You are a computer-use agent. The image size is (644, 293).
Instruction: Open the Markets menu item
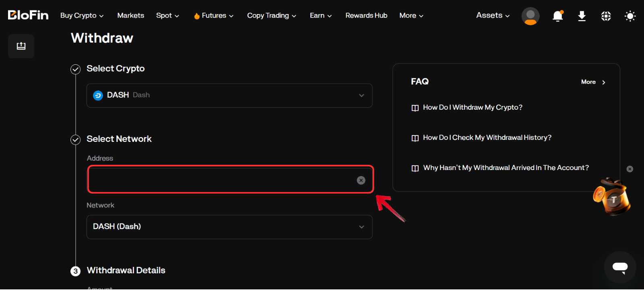tap(130, 15)
